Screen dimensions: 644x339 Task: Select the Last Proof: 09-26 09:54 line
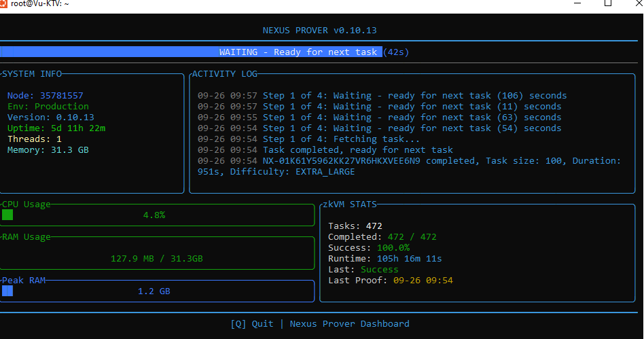coord(391,281)
